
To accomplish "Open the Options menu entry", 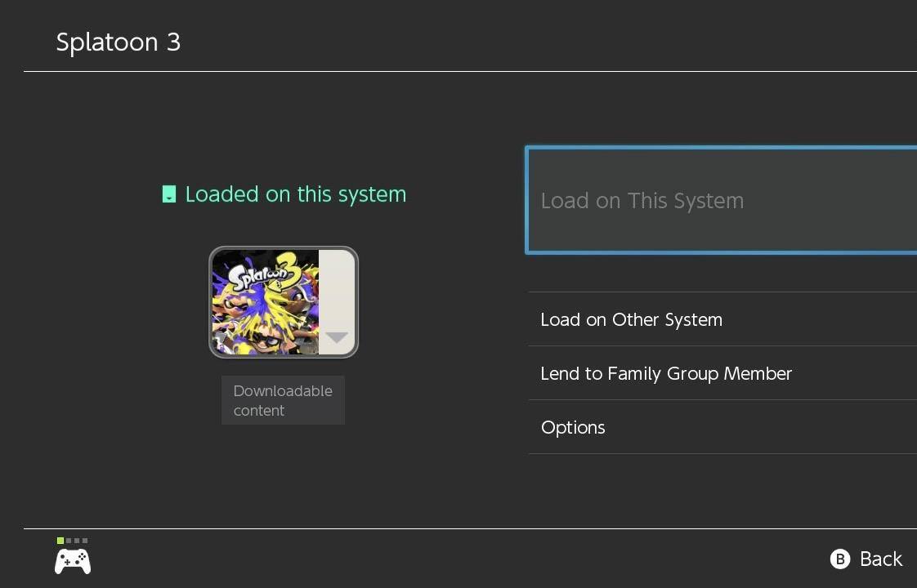I will point(573,427).
